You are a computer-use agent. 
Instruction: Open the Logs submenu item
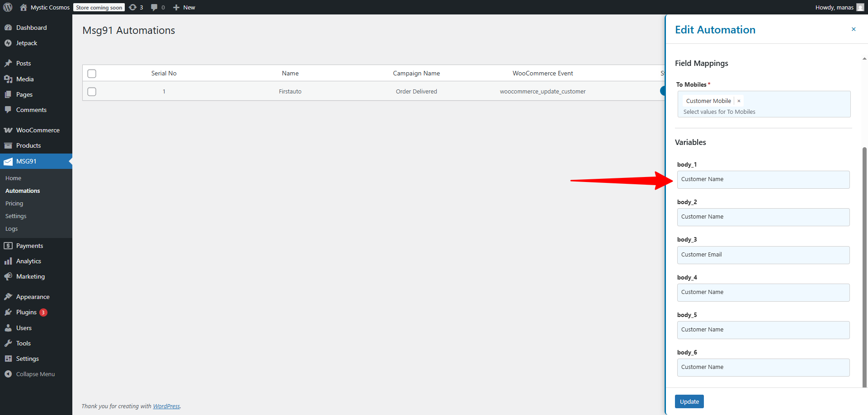(11, 229)
